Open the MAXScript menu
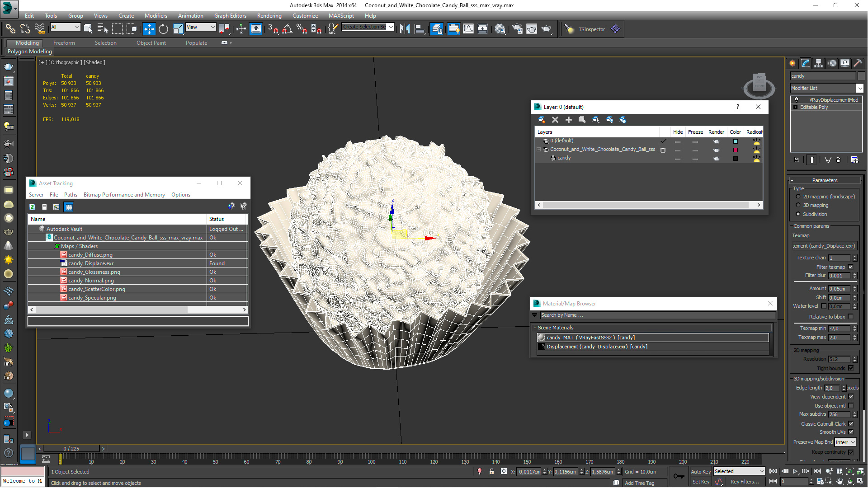This screenshot has height=488, width=868. tap(341, 15)
